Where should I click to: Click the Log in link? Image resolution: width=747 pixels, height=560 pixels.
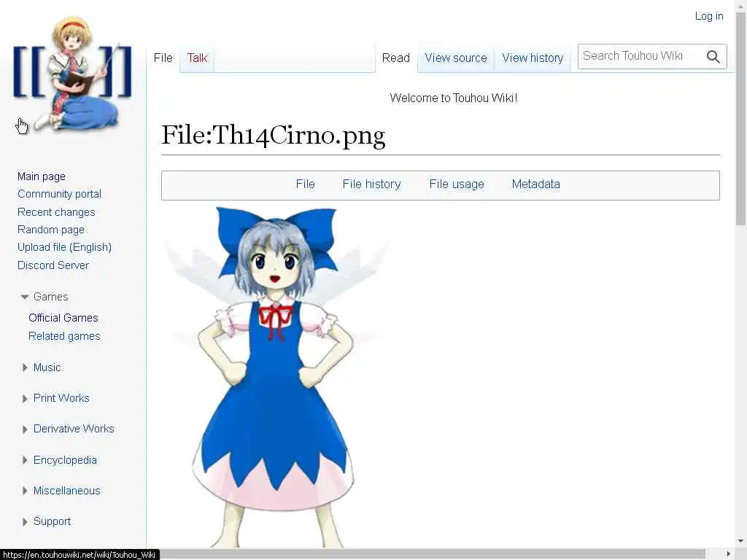(709, 16)
